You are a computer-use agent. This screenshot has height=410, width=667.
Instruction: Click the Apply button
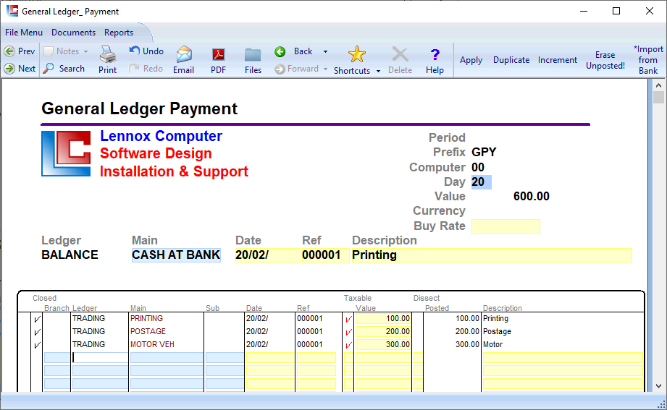(470, 60)
